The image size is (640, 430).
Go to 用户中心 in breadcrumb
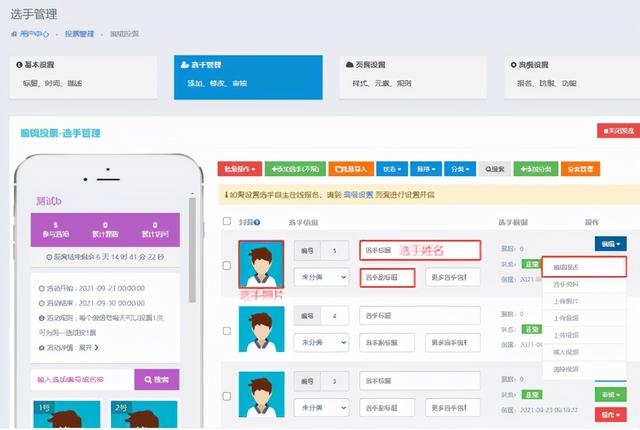pos(34,34)
